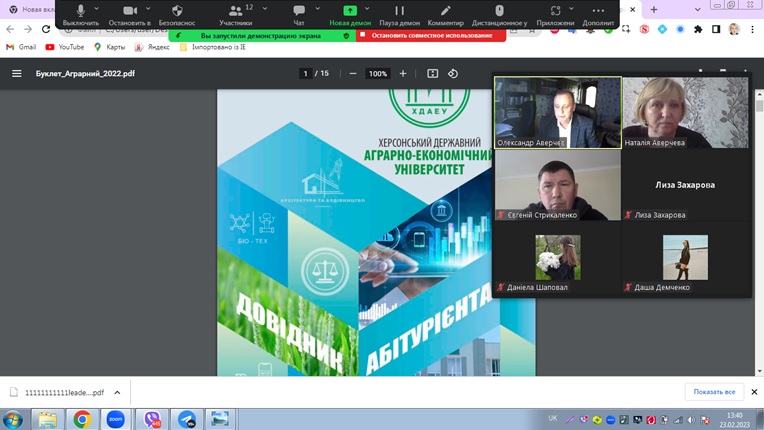This screenshot has height=430, width=764.
Task: Open audio options arrow beside microphone
Action: [96, 8]
